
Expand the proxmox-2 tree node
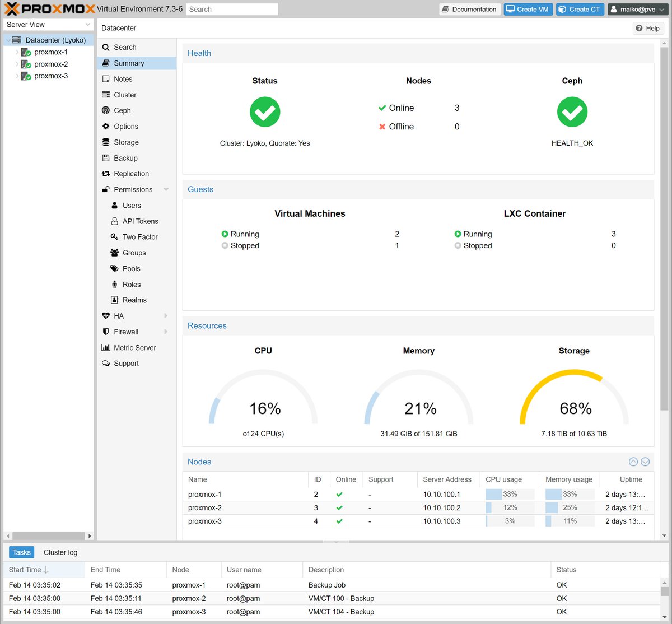pos(17,64)
